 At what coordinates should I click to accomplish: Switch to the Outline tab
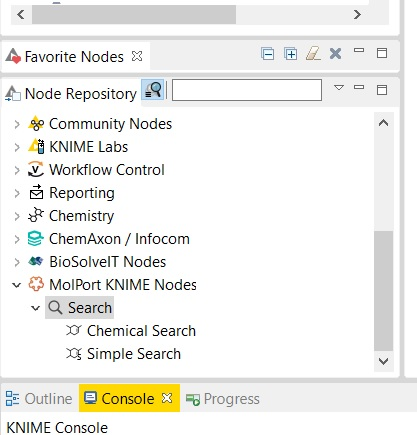pyautogui.click(x=39, y=399)
